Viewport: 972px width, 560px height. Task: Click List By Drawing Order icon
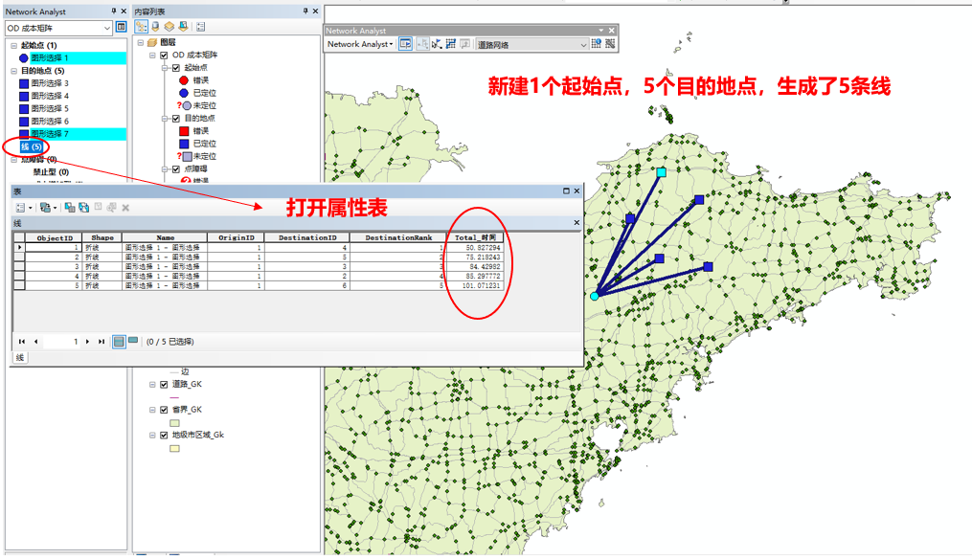141,27
